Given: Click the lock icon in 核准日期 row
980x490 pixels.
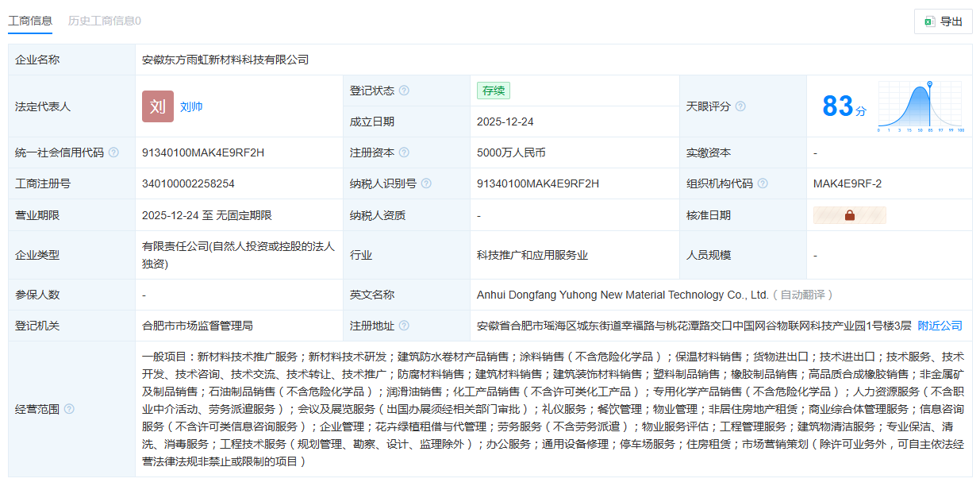Looking at the screenshot, I should pyautogui.click(x=850, y=215).
